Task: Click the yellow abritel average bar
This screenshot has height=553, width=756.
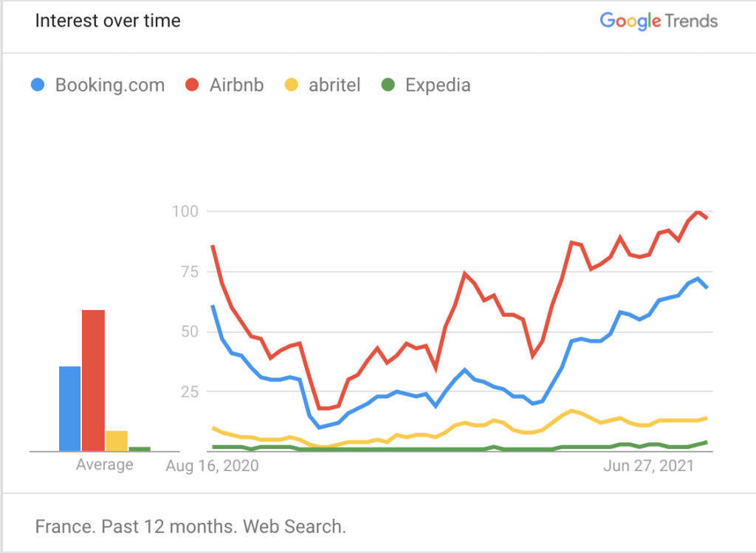Action: (x=117, y=441)
